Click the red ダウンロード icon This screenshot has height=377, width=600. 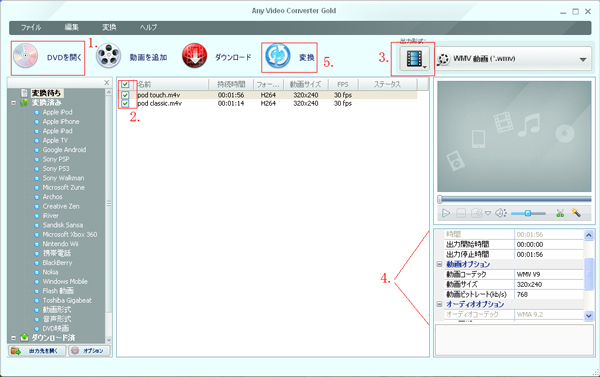(194, 56)
